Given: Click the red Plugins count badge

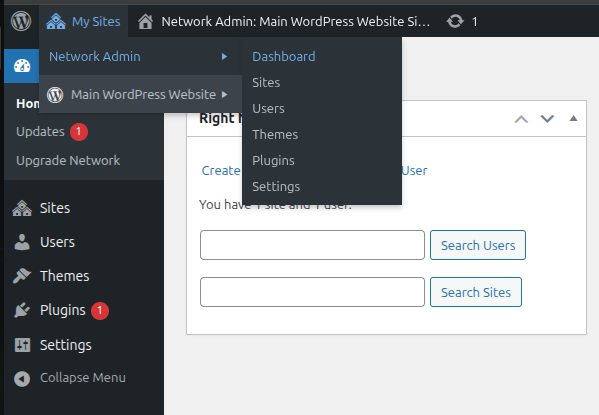Looking at the screenshot, I should tap(100, 310).
